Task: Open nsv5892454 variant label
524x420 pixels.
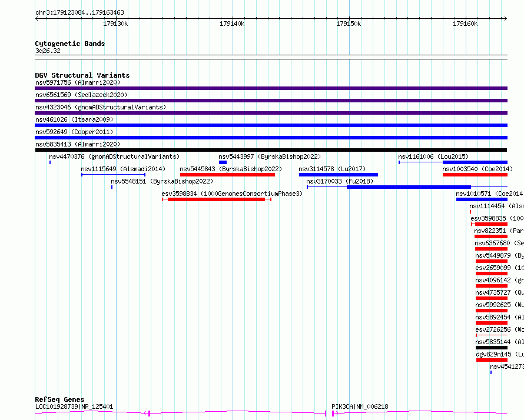Action: [x=499, y=317]
